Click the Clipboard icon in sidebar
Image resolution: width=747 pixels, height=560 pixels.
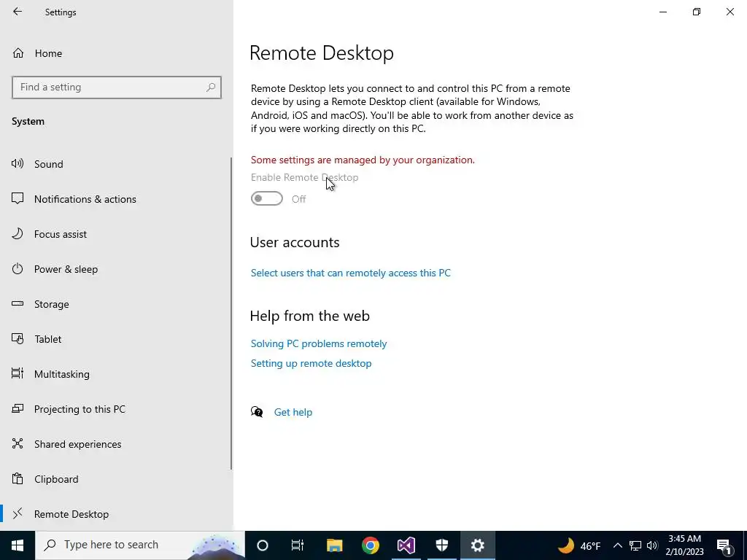[x=18, y=478]
